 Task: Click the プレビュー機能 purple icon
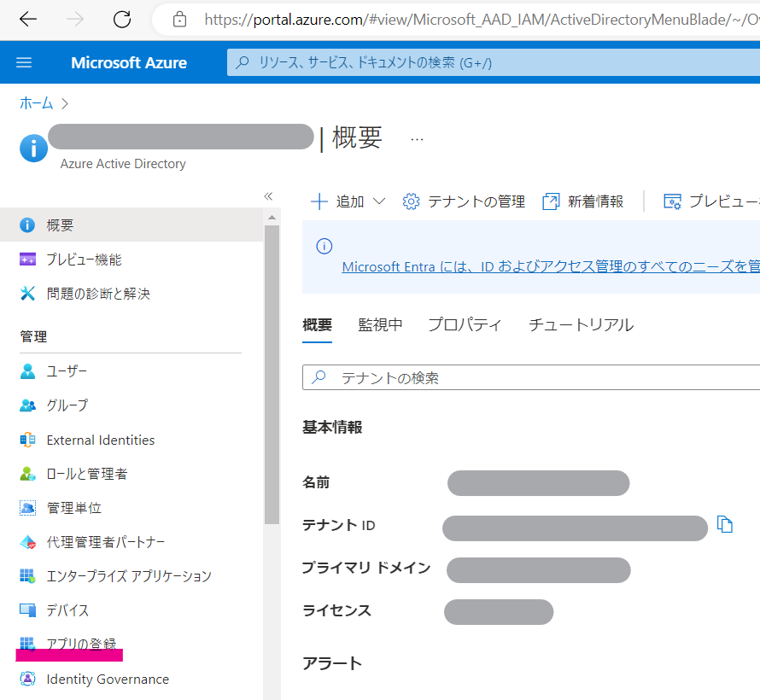(27, 260)
